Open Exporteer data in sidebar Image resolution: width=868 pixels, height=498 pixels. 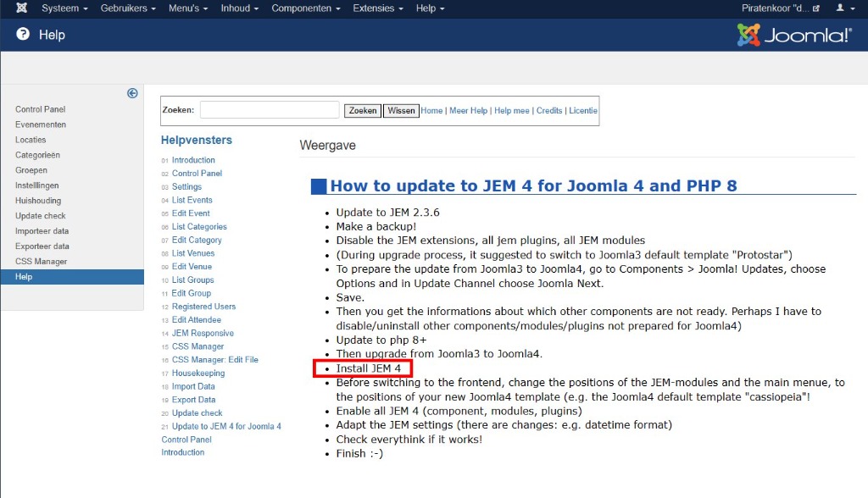42,246
